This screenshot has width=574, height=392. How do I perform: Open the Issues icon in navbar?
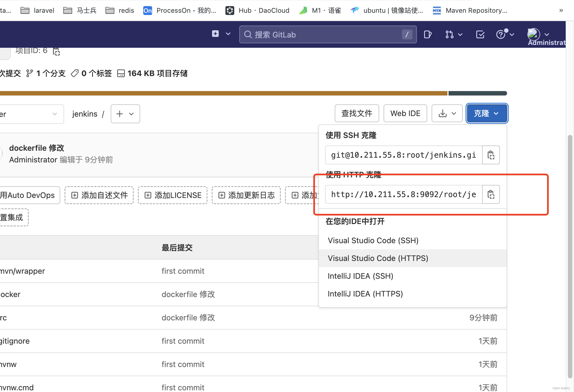(x=428, y=34)
